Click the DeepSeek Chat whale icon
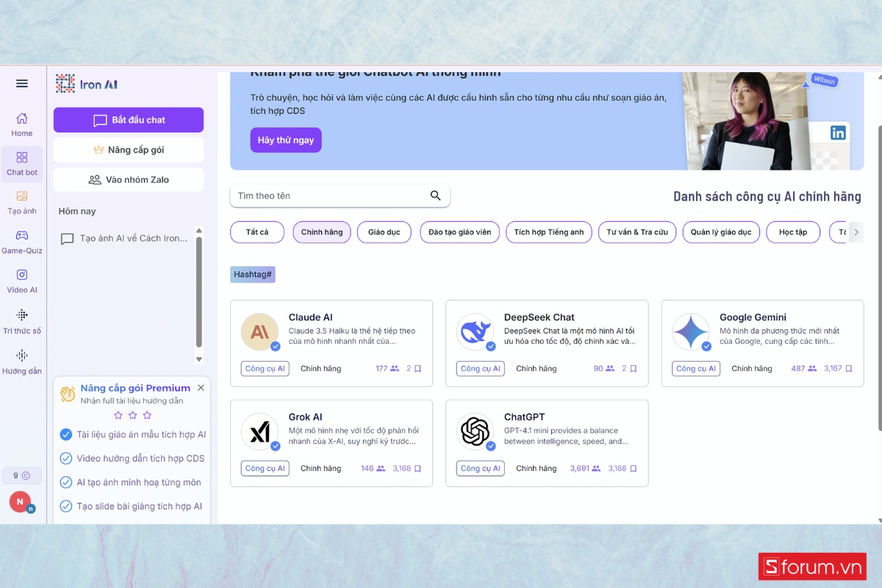The width and height of the screenshot is (882, 588). [x=475, y=332]
